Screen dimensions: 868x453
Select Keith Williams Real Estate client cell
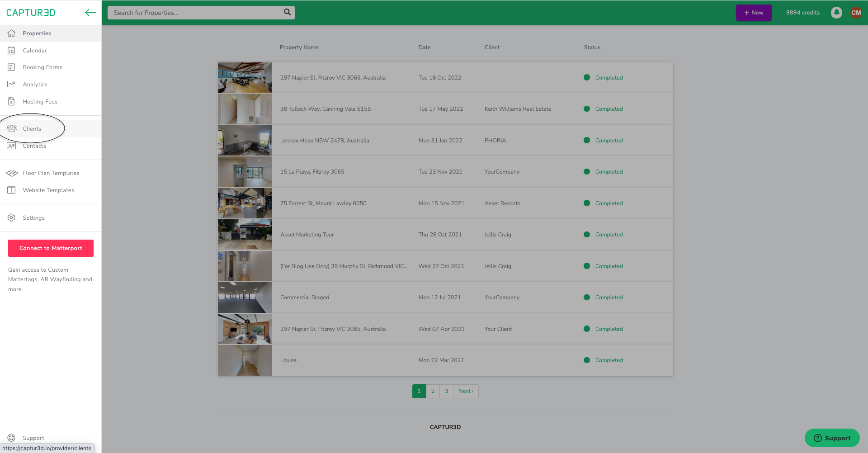tap(518, 109)
